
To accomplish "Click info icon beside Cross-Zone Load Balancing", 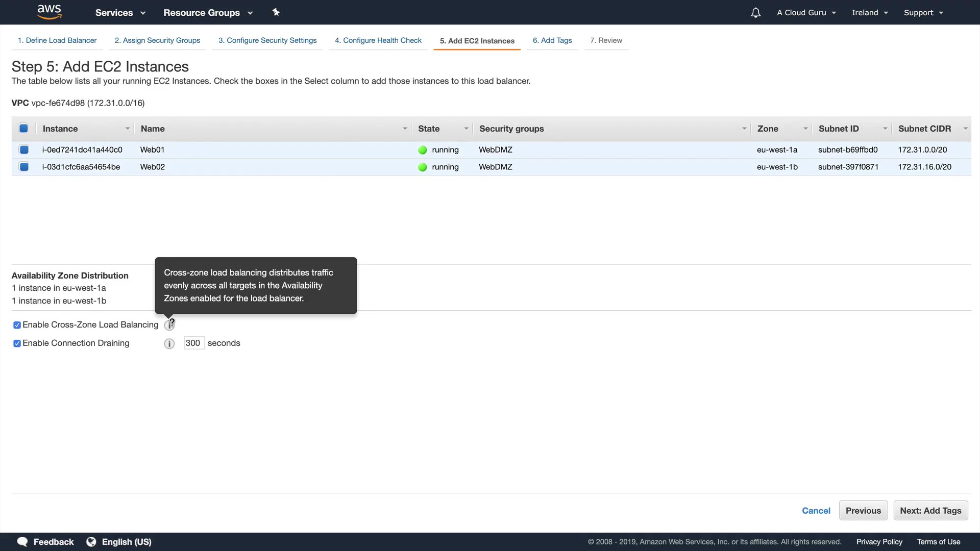I will [x=169, y=325].
